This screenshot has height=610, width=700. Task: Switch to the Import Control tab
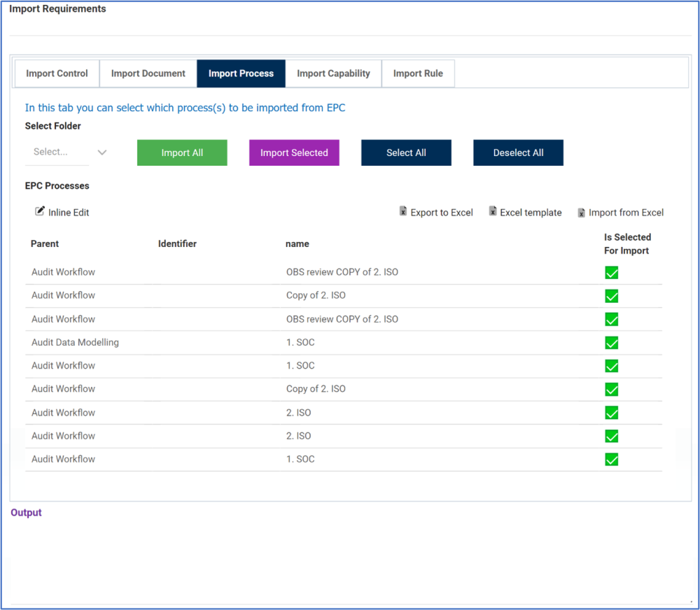point(57,73)
